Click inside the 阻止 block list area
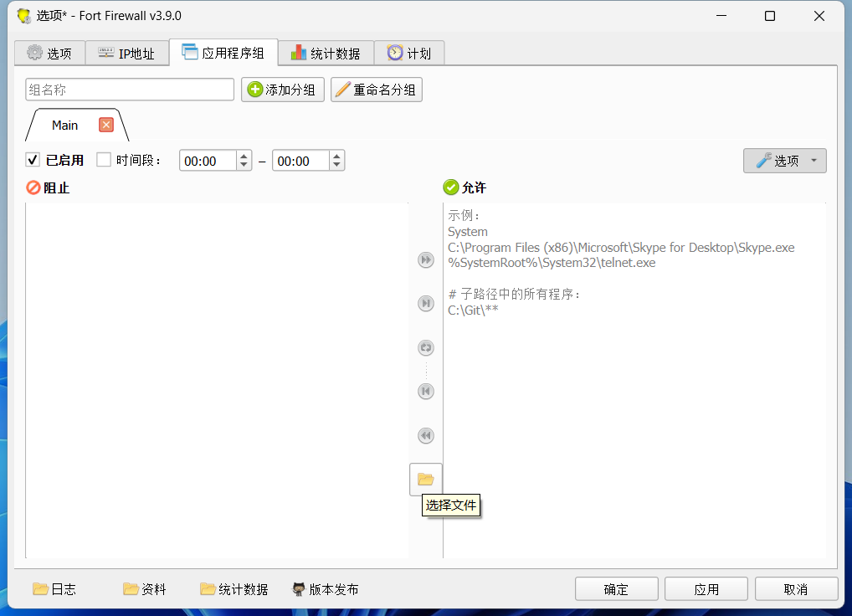 [x=217, y=380]
